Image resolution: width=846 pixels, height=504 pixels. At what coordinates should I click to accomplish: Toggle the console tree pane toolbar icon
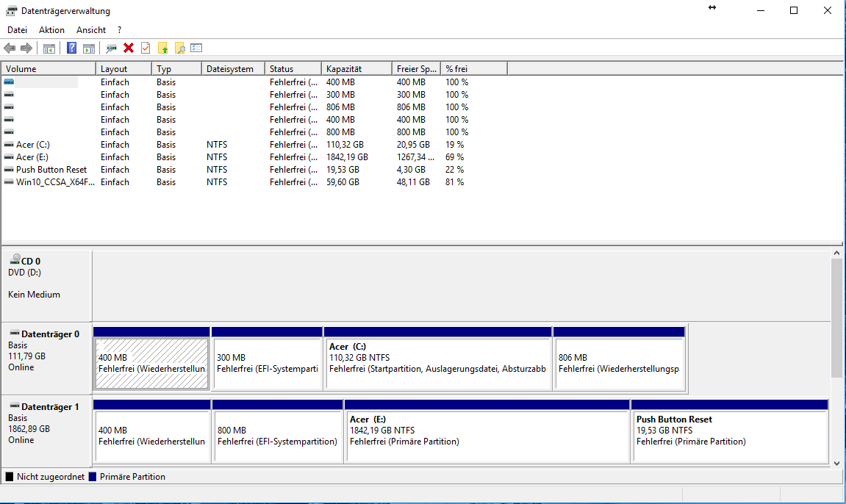(49, 48)
